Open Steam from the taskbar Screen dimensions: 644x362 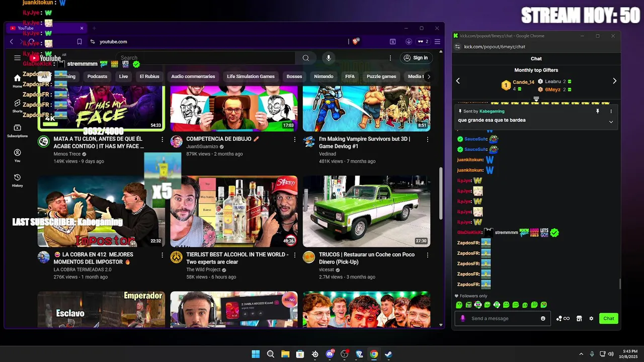tap(388, 354)
